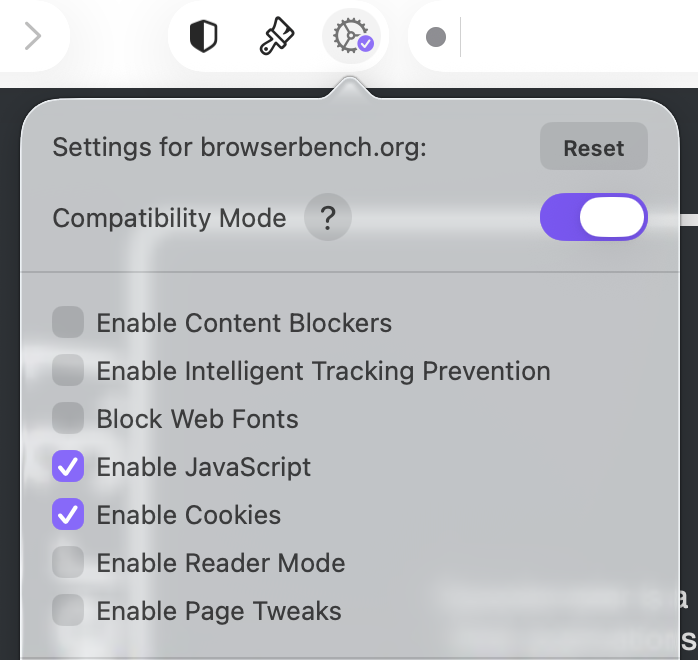Check the Enable Page Tweaks checkbox

(68, 611)
